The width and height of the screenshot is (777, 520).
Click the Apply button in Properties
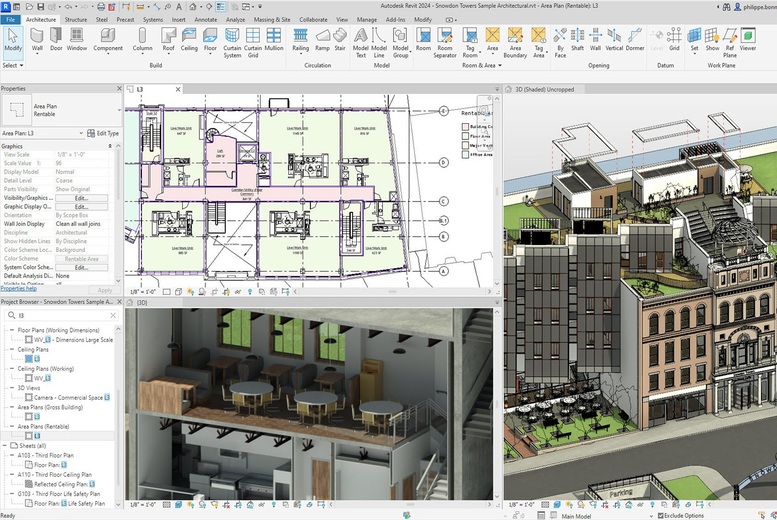(105, 290)
